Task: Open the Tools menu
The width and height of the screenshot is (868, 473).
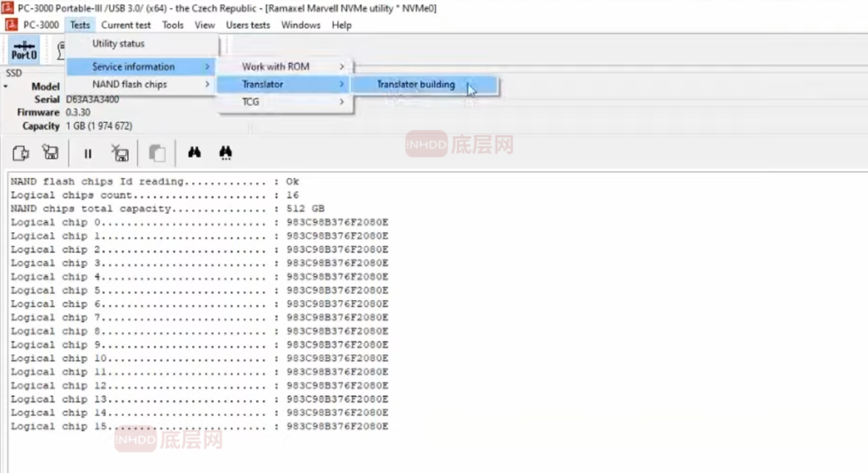Action: pyautogui.click(x=173, y=25)
